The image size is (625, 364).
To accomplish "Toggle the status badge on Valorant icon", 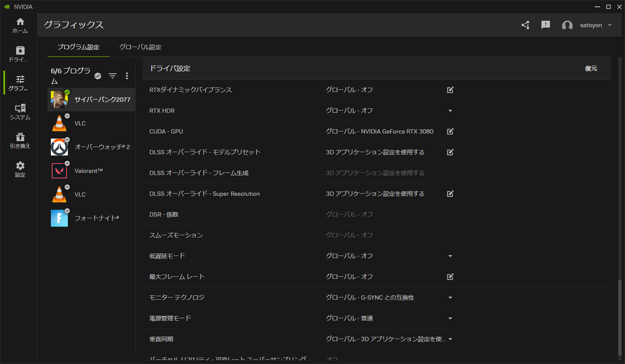I will point(67,164).
